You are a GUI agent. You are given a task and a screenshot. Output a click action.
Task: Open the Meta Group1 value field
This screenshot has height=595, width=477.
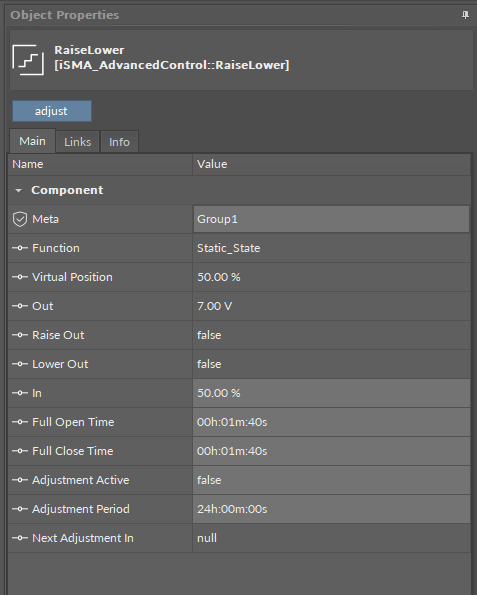coord(331,219)
